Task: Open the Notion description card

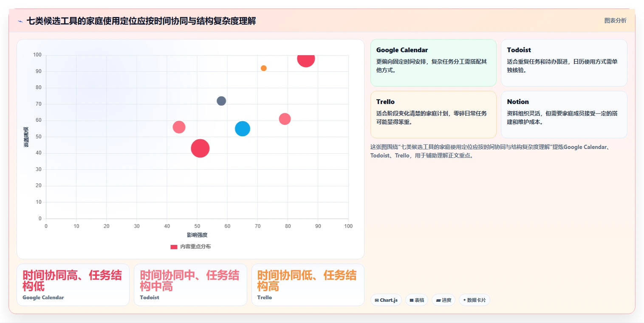Action: (x=564, y=115)
